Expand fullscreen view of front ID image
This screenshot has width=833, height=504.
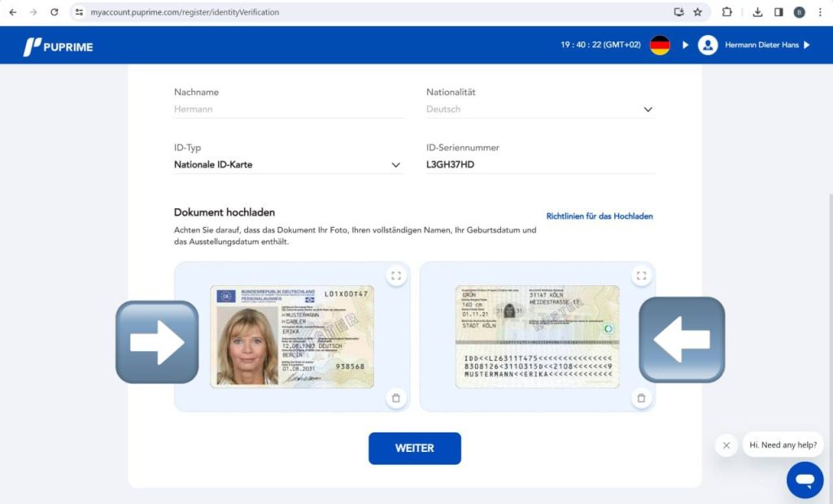point(396,276)
